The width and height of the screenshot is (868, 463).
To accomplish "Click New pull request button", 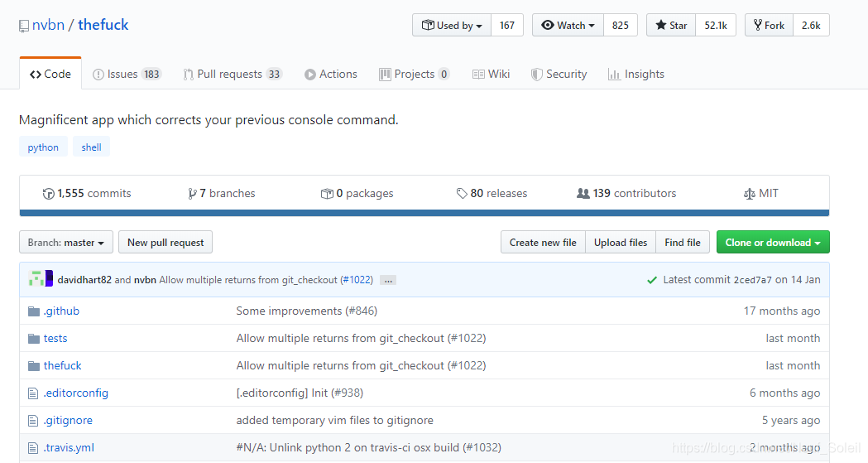I will tap(165, 242).
